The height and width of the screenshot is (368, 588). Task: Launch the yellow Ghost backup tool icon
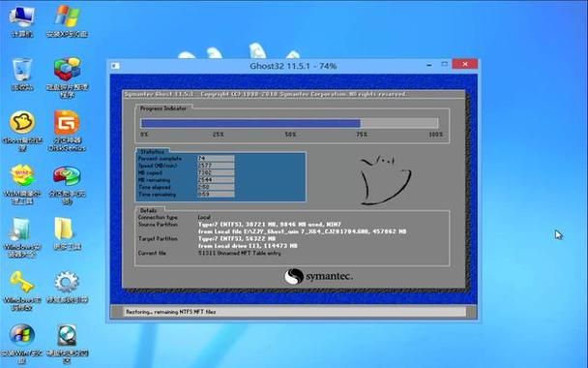coord(22,131)
